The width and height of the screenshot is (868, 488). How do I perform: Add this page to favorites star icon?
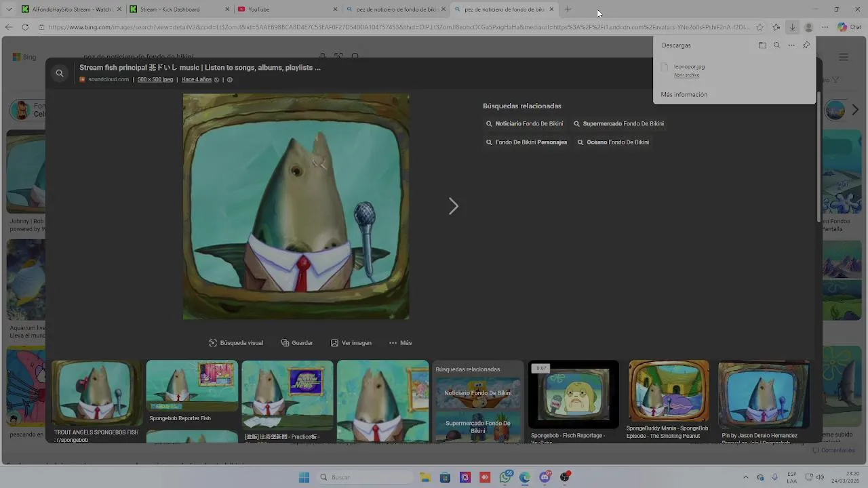[759, 27]
